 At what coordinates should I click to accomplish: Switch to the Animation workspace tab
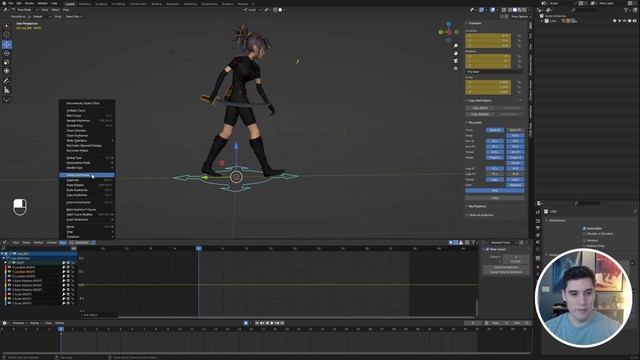pyautogui.click(x=172, y=4)
